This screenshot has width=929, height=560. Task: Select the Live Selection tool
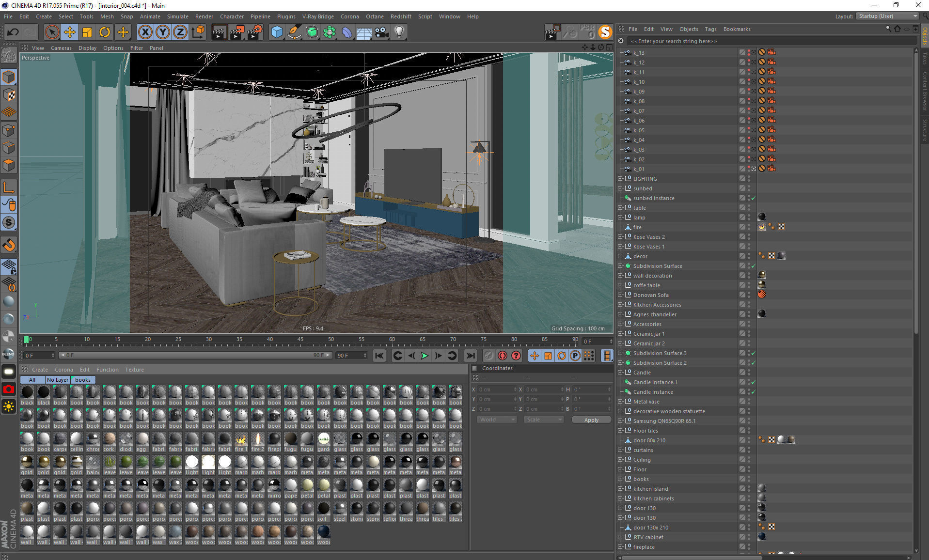click(x=52, y=32)
